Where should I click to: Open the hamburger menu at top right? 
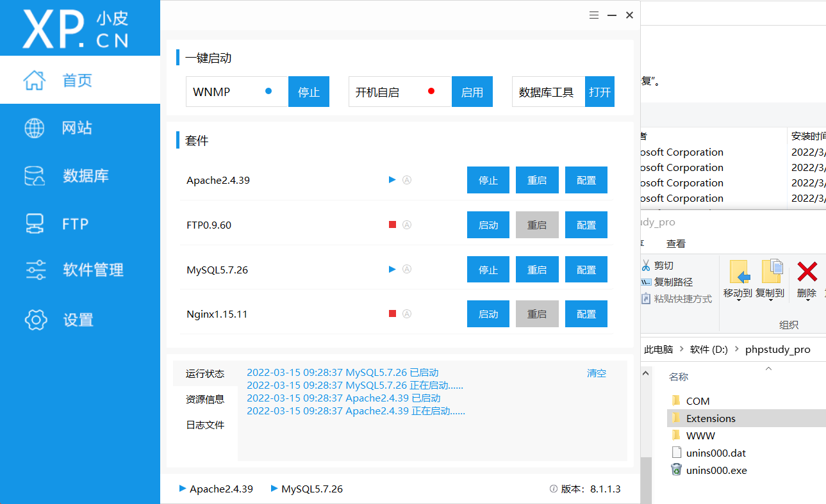tap(593, 14)
